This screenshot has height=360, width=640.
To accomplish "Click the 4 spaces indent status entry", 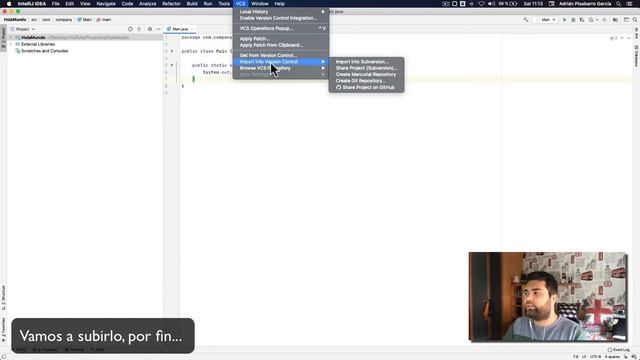I will click(612, 357).
